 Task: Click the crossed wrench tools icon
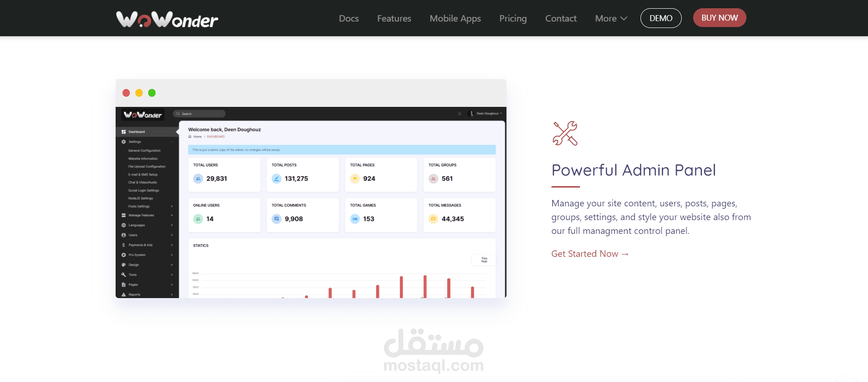(565, 133)
